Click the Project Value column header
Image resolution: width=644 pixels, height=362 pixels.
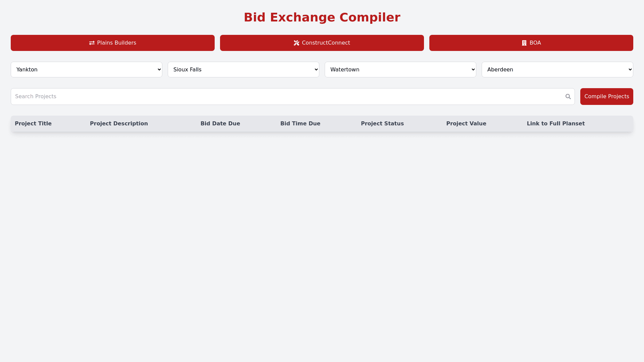[x=466, y=124]
